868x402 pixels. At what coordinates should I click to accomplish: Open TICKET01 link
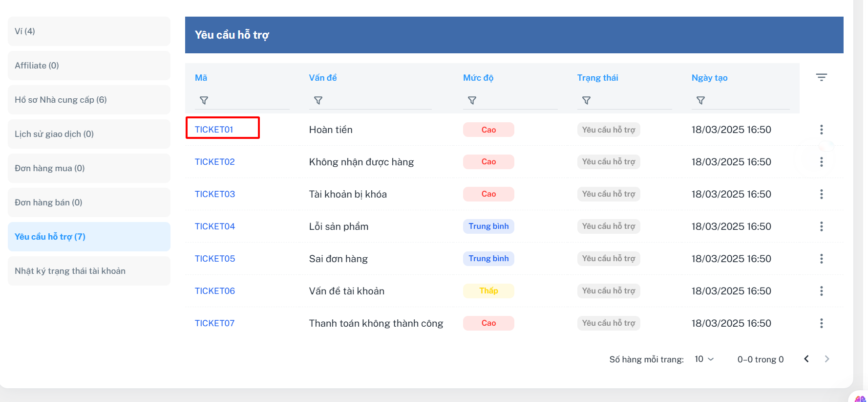click(214, 130)
